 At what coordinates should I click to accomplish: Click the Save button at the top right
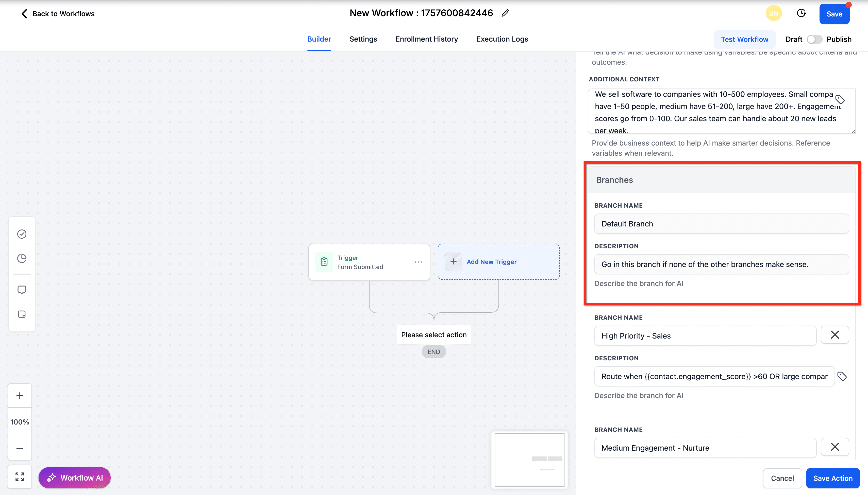(834, 14)
